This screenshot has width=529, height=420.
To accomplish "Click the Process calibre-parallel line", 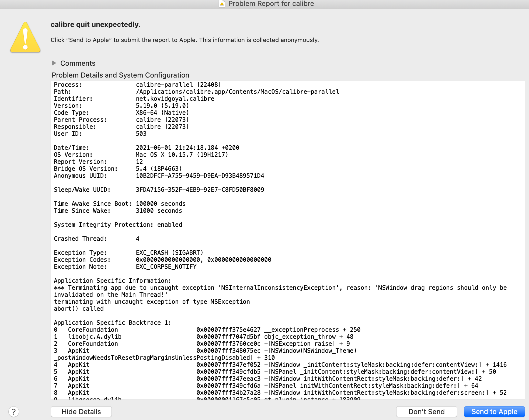I will [x=178, y=85].
